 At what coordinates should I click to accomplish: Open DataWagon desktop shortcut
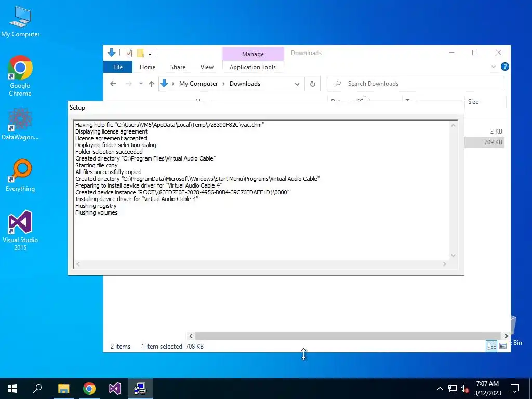coord(20,124)
